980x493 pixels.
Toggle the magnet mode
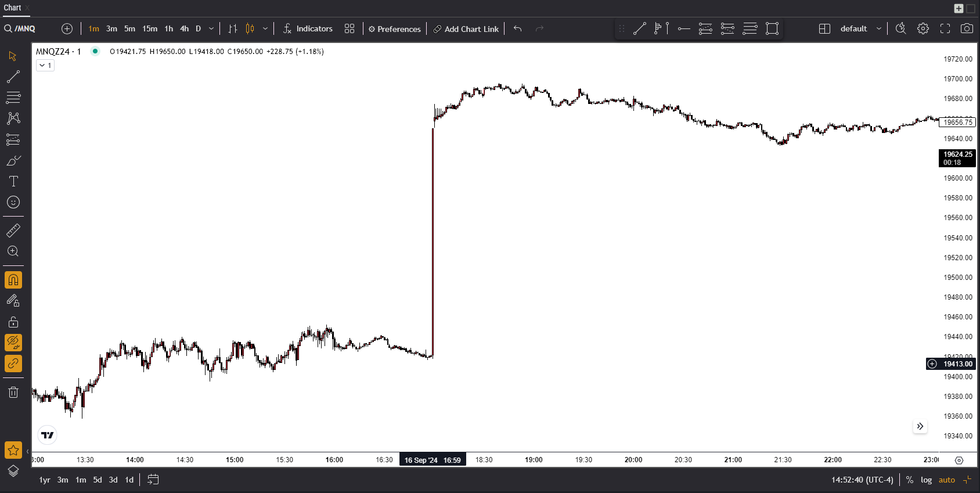tap(13, 280)
